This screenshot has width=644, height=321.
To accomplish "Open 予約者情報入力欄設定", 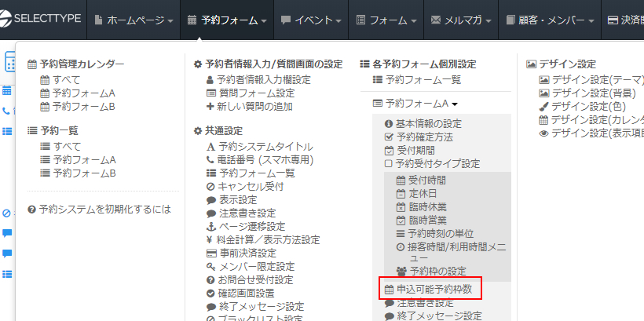I will click(x=258, y=79).
